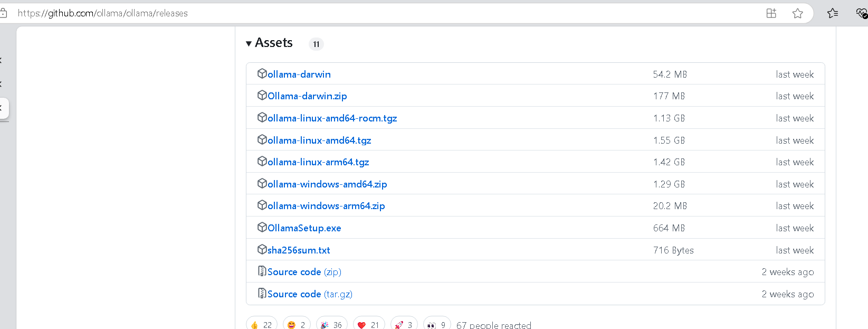This screenshot has width=868, height=329.
Task: Add page to favorites star icon
Action: [797, 13]
